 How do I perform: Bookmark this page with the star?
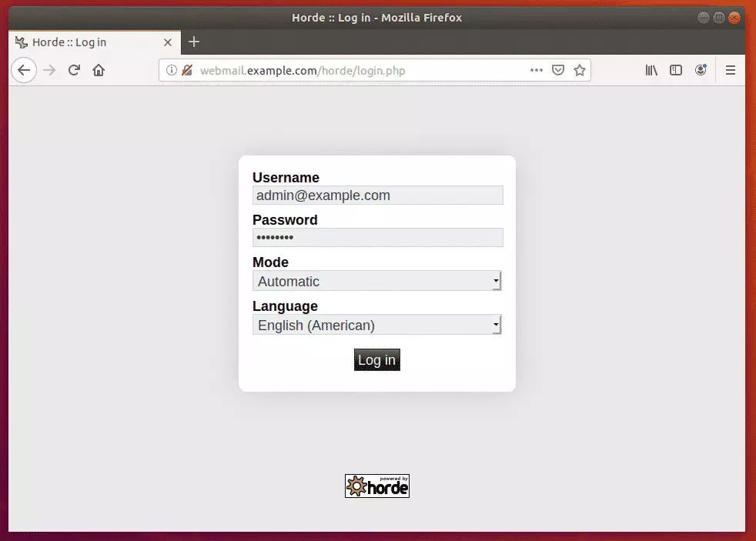click(x=580, y=70)
